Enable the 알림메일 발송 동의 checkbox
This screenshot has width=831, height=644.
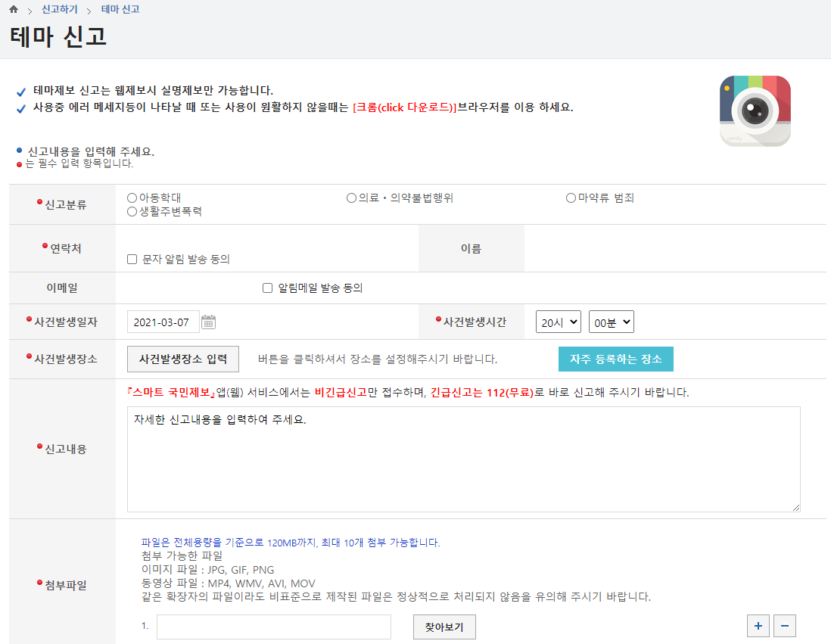coord(266,286)
